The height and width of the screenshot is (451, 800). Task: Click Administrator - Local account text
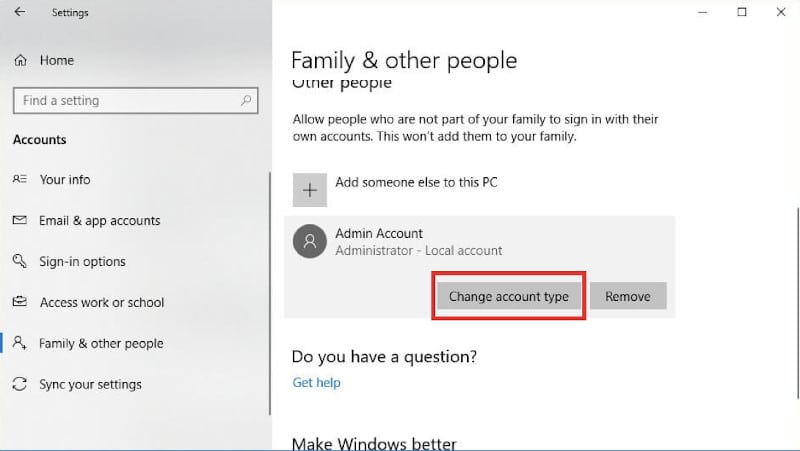tap(418, 250)
